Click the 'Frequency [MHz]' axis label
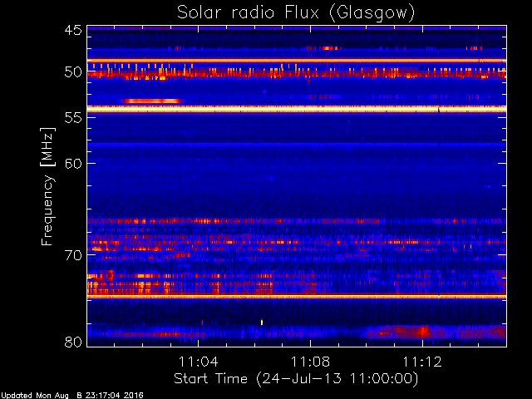This screenshot has width=532, height=399. pos(47,186)
